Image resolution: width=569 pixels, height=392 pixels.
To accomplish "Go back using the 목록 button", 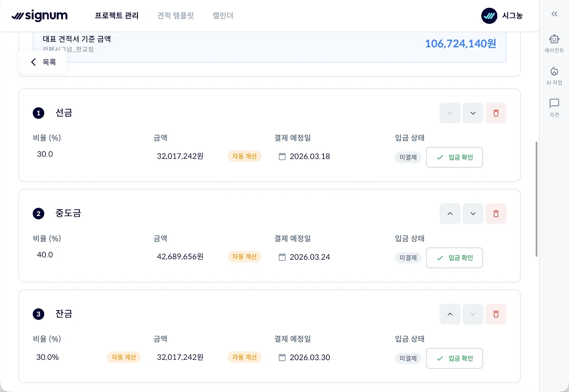I will click(x=43, y=62).
